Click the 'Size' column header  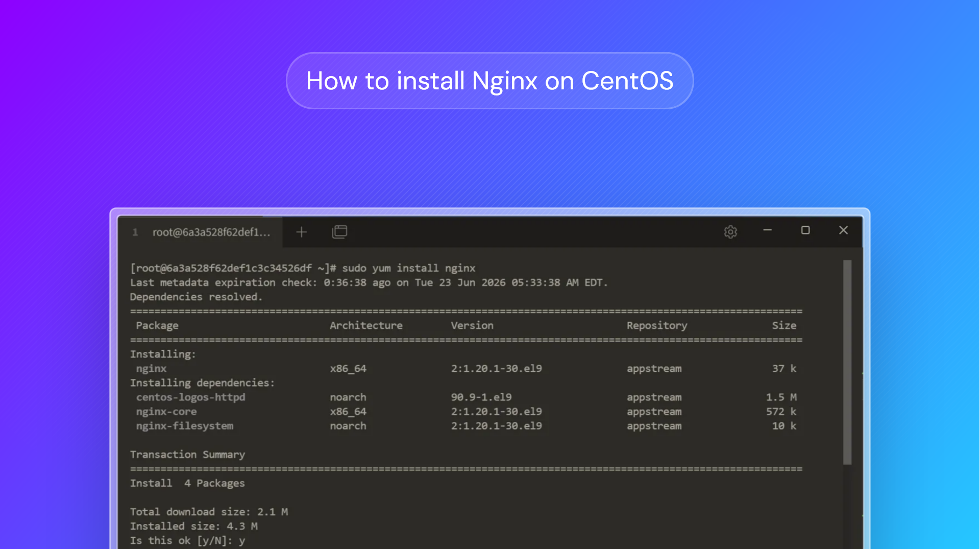tap(784, 325)
